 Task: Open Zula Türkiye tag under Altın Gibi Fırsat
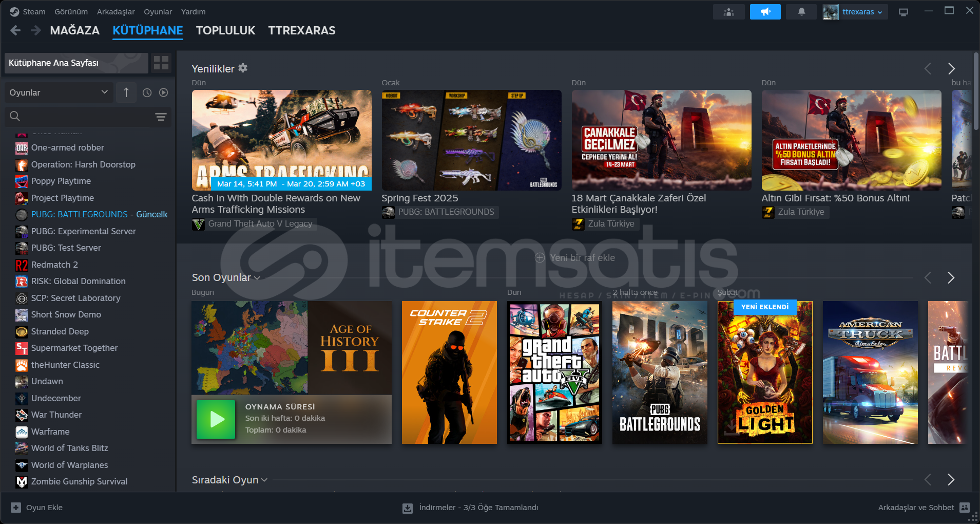(x=795, y=212)
